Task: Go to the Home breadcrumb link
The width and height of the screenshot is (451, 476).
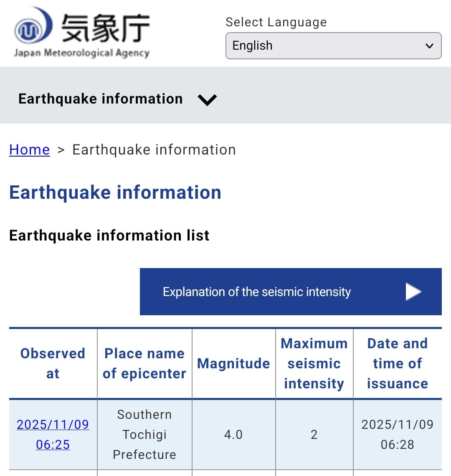Action: 29,149
